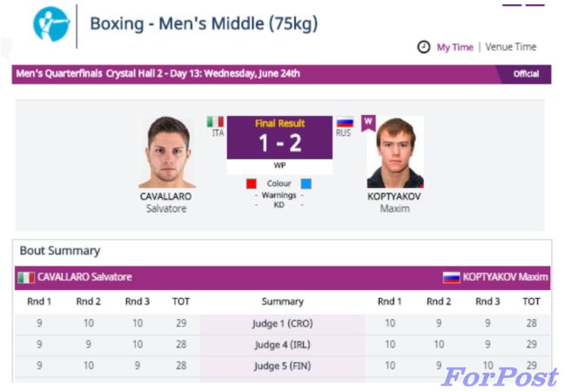Click the purple winner W badge

[x=367, y=123]
